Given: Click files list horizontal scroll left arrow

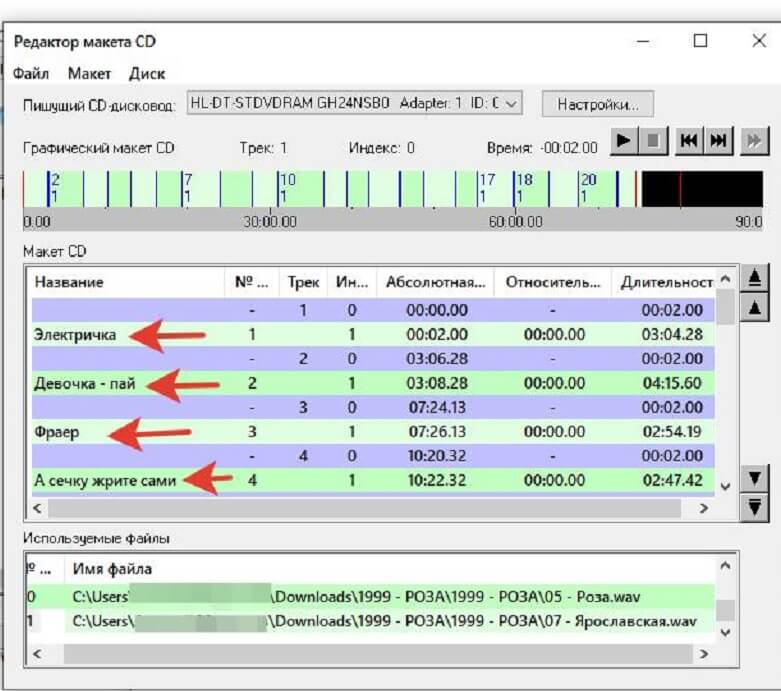Looking at the screenshot, I should click(x=37, y=654).
